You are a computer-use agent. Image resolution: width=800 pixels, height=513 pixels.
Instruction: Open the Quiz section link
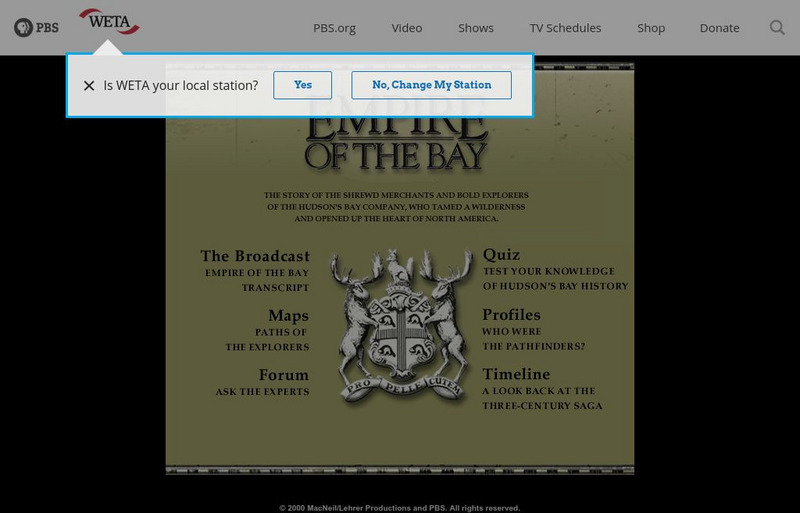coord(502,255)
